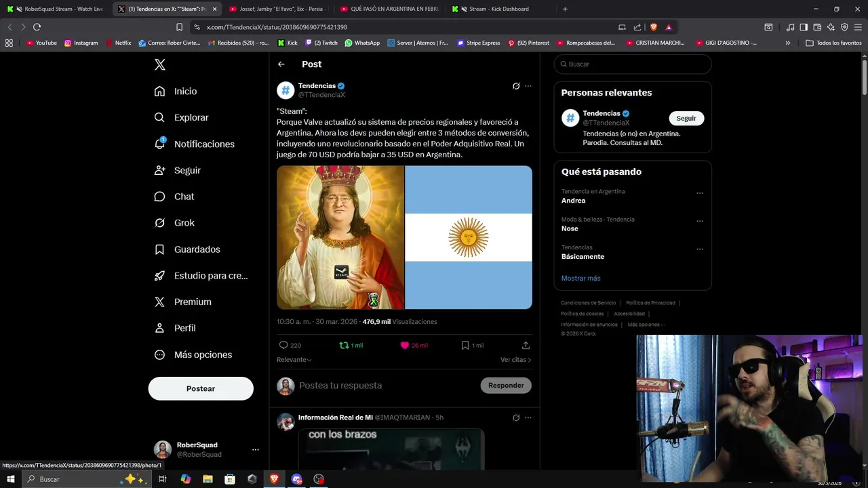Open Explorar in the sidebar
This screenshot has width=868, height=488.
[181, 117]
